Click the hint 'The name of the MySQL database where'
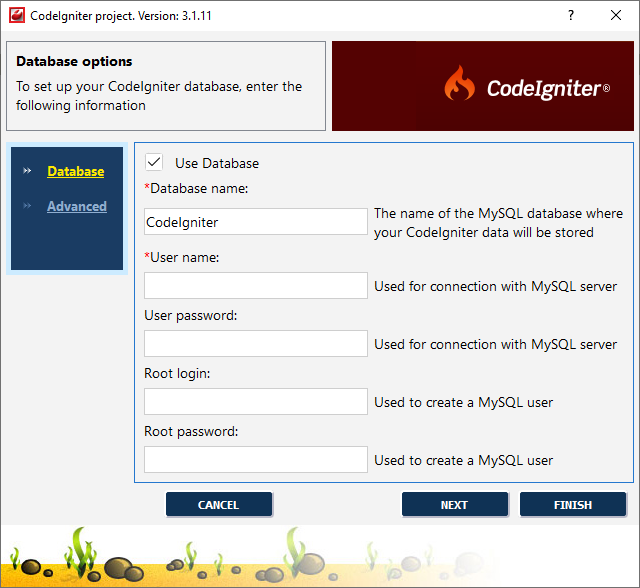This screenshot has width=640, height=588. pos(498,213)
